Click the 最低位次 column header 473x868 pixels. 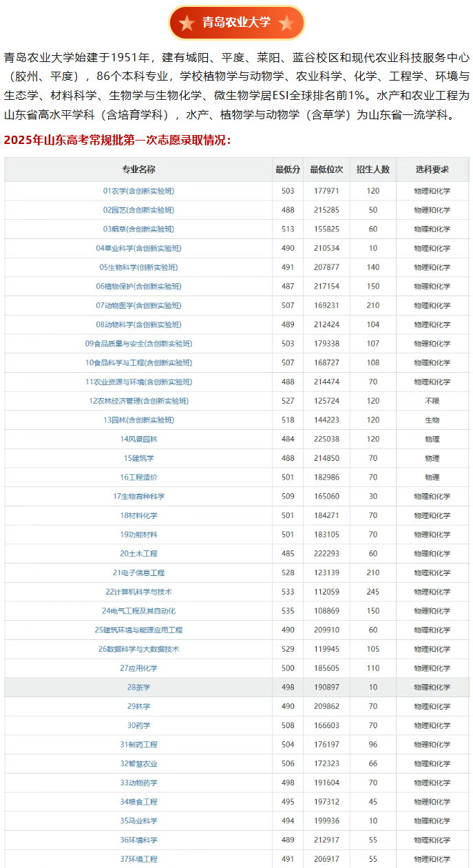tap(326, 169)
